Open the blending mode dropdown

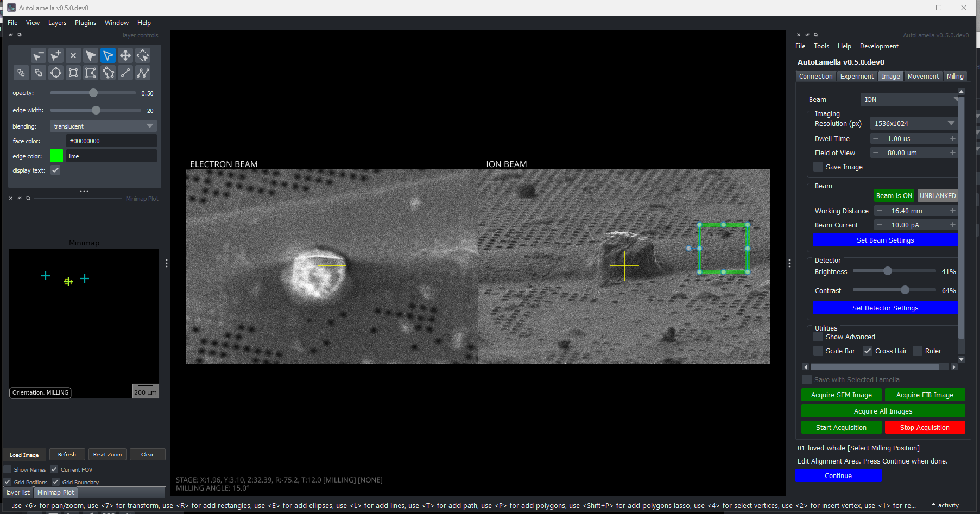point(103,126)
